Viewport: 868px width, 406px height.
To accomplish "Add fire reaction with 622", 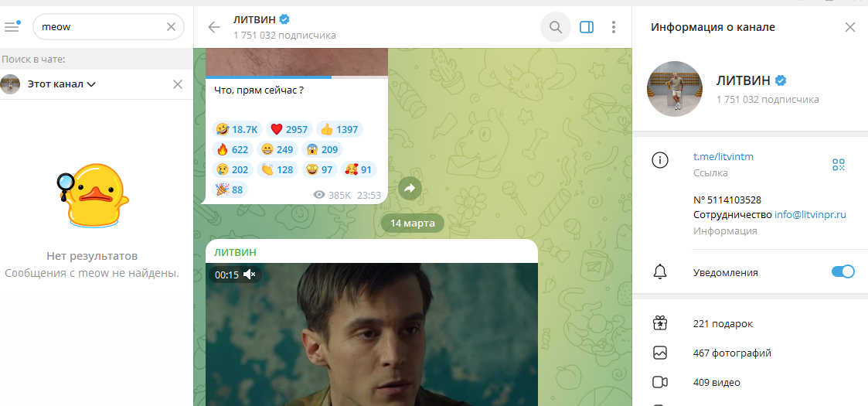I will click(x=233, y=149).
